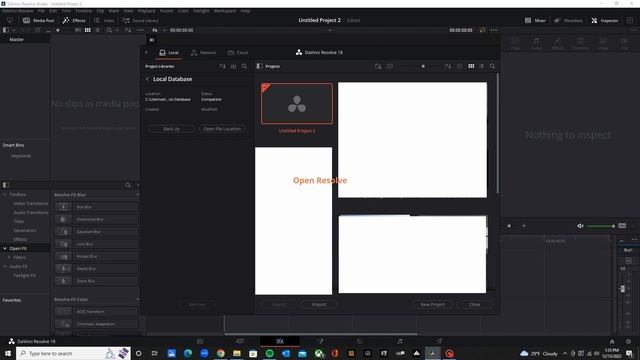640x360 pixels.
Task: Collapse the Toolbox tree
Action: pyautogui.click(x=4, y=195)
